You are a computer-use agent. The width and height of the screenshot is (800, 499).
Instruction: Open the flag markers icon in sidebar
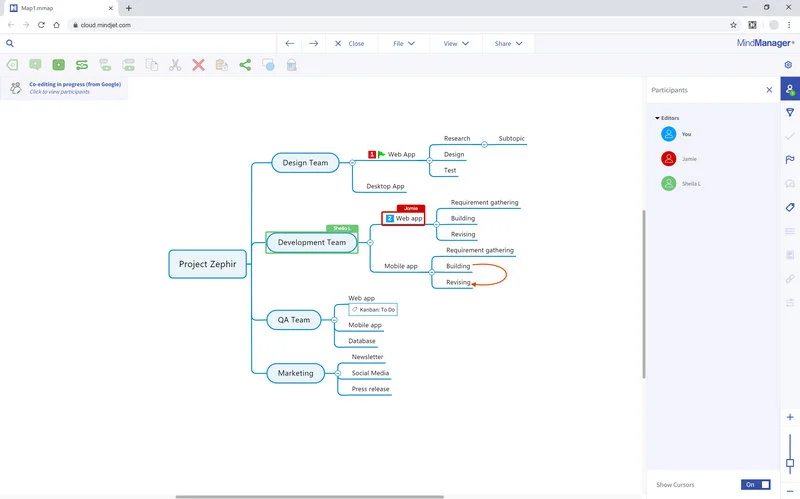pyautogui.click(x=789, y=159)
